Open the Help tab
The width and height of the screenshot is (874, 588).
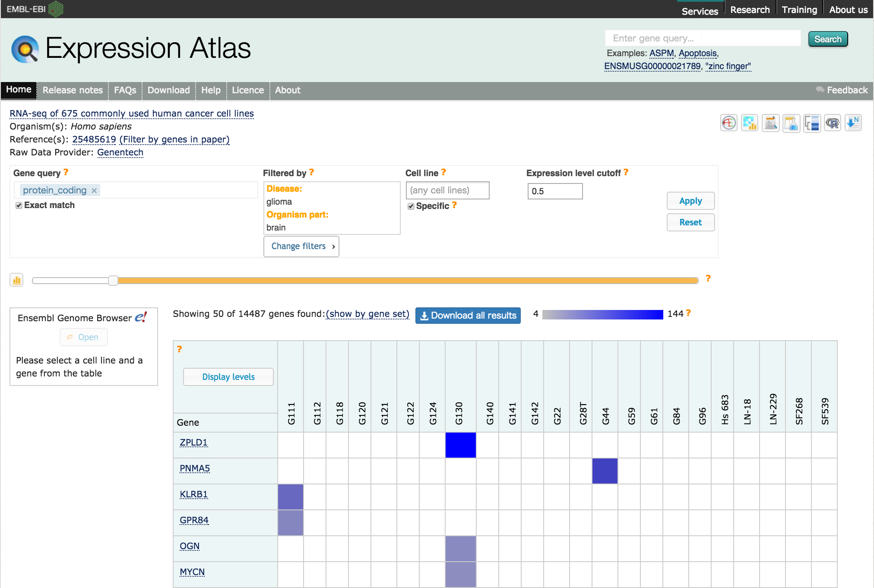coord(211,90)
